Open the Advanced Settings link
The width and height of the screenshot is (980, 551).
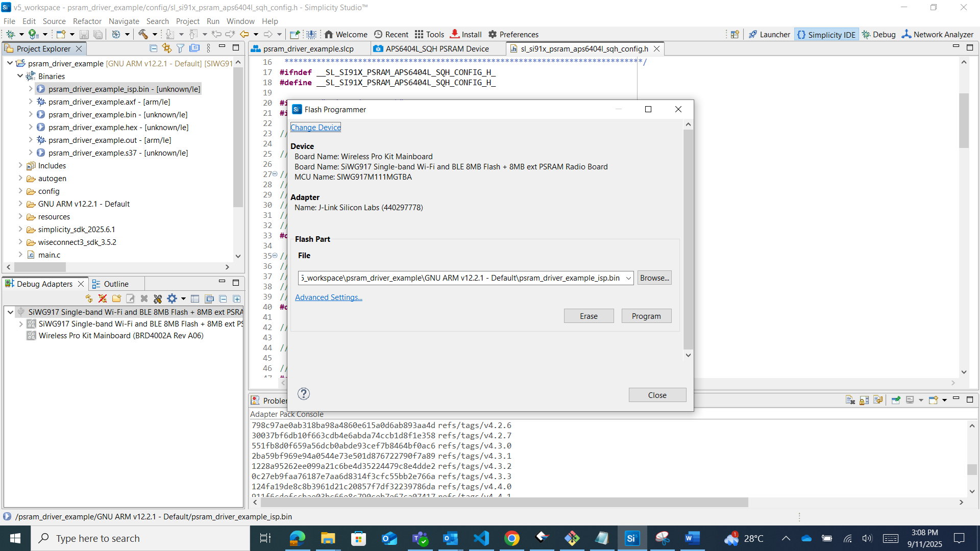pos(328,297)
